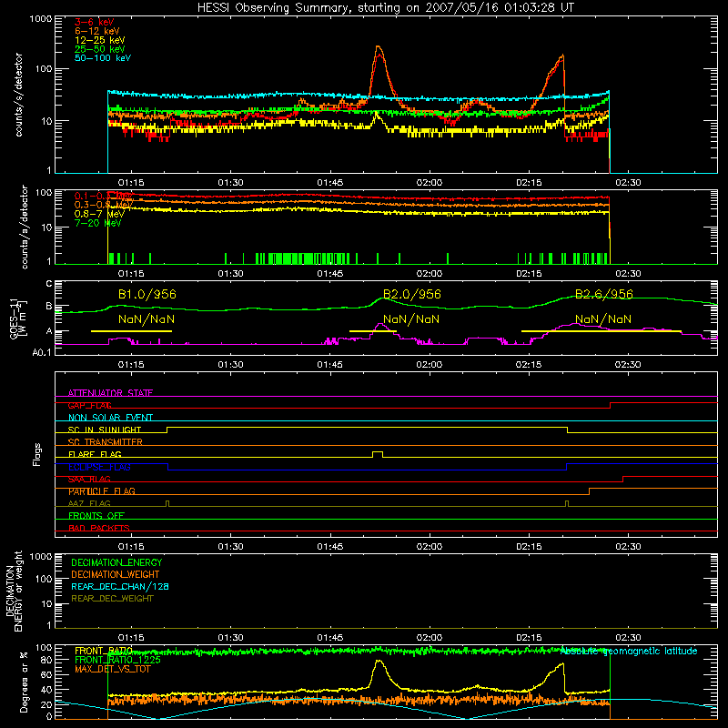Click the Degrees or % axis title

click(x=24, y=682)
